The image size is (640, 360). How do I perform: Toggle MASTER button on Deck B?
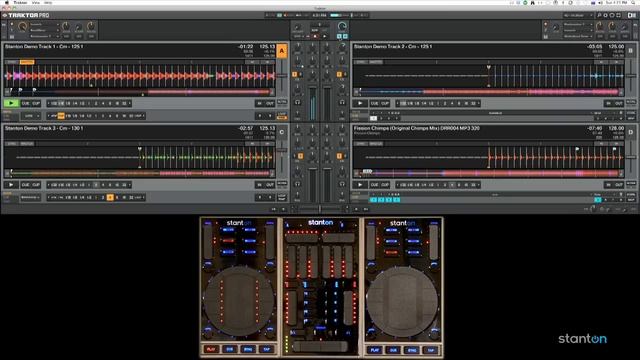coord(376,62)
